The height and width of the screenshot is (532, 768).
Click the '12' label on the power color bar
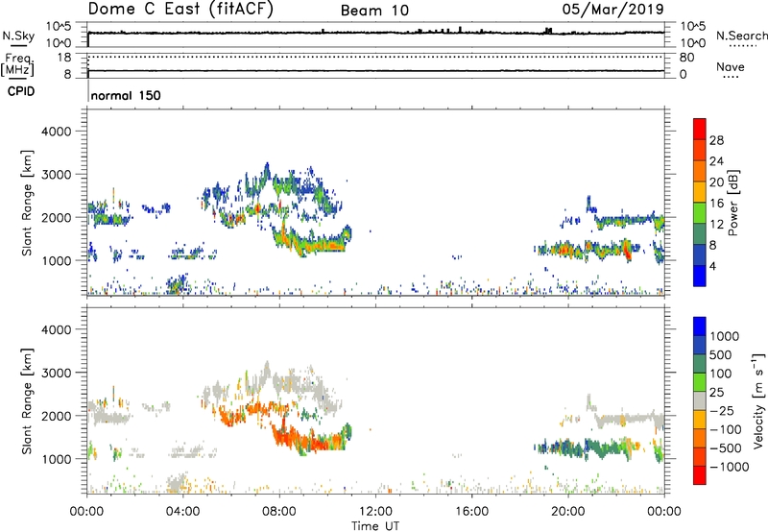pos(716,225)
